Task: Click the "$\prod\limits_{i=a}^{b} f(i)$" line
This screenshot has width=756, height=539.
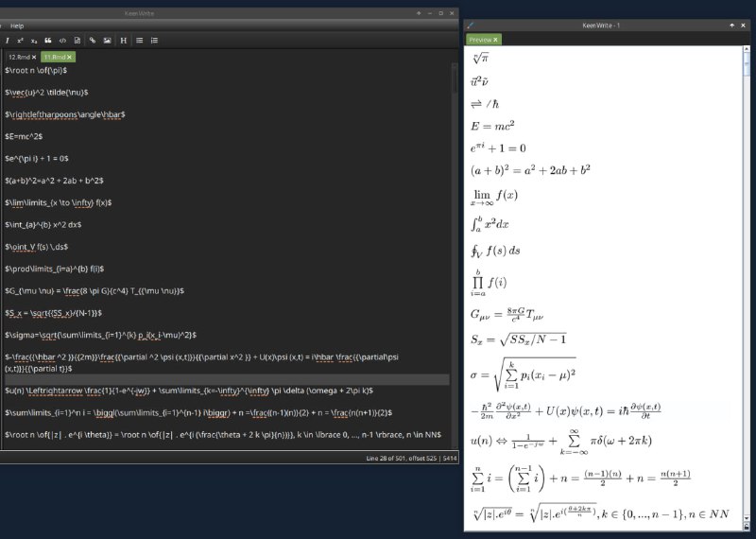Action: pyautogui.click(x=54, y=269)
